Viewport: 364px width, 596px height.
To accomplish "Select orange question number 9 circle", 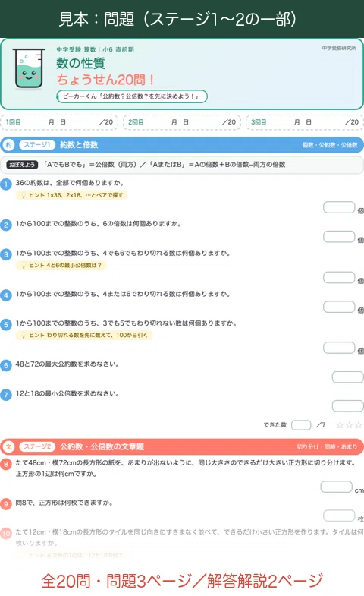I will 6,504.
